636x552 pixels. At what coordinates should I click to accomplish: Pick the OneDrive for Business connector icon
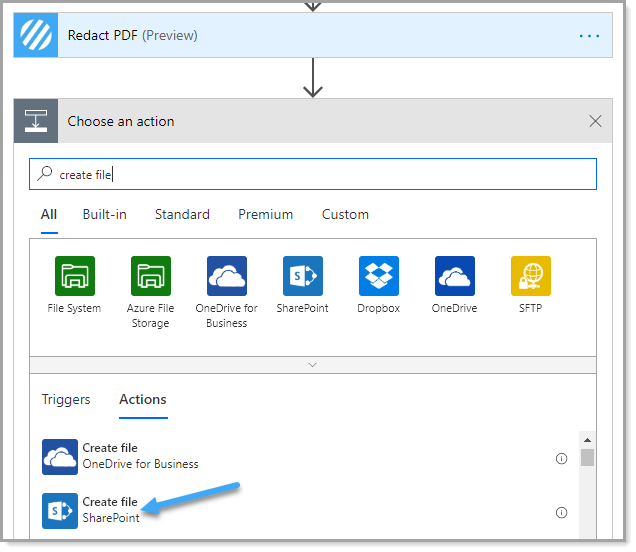click(x=227, y=276)
